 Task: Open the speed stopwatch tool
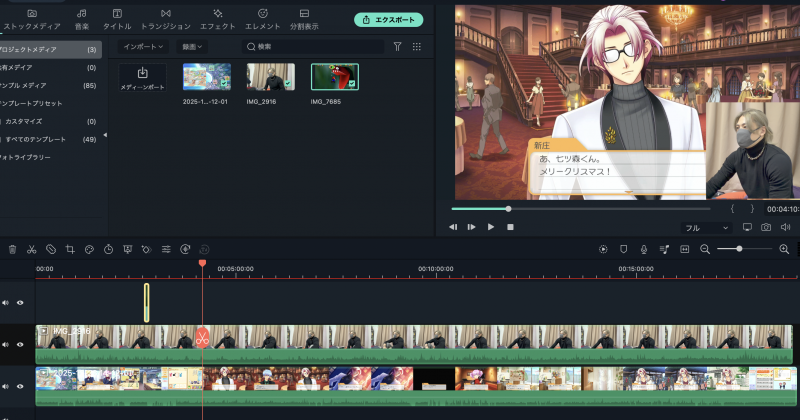pyautogui.click(x=108, y=250)
